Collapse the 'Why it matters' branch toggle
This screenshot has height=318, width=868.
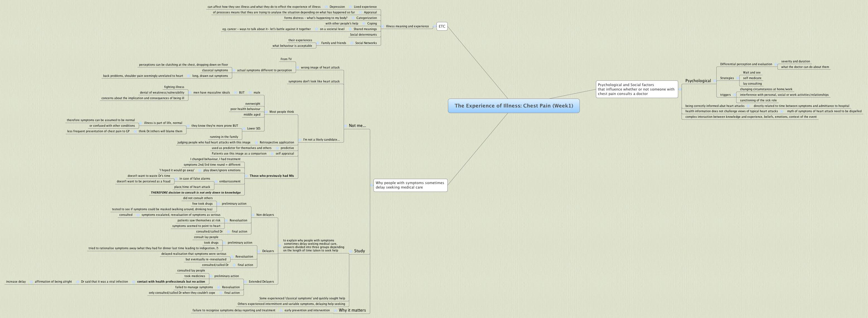pos(335,310)
